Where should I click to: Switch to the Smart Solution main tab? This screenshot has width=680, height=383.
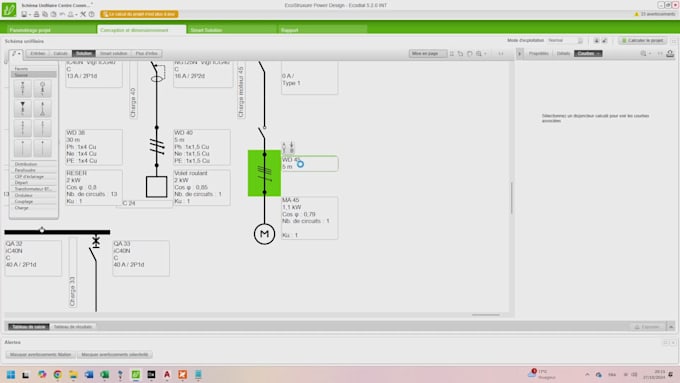(x=232, y=30)
